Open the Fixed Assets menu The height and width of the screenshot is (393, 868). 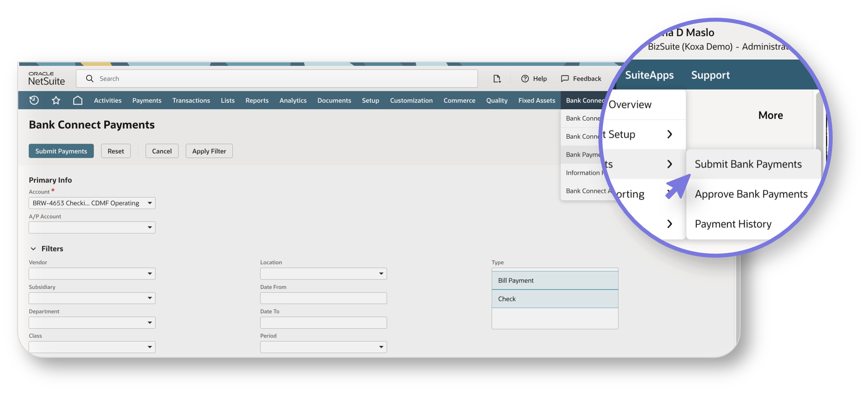click(x=537, y=100)
